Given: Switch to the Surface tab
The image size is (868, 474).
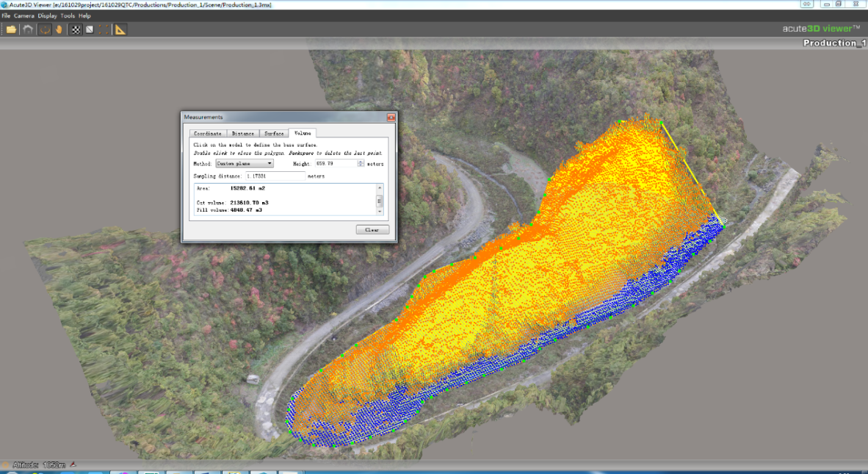Looking at the screenshot, I should [x=274, y=134].
